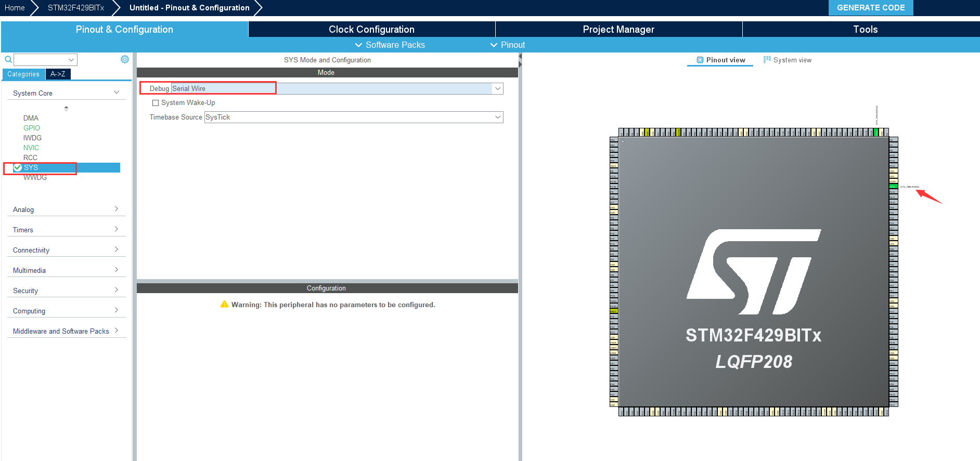
Task: Click the no-parameters warning message text
Action: (x=333, y=305)
